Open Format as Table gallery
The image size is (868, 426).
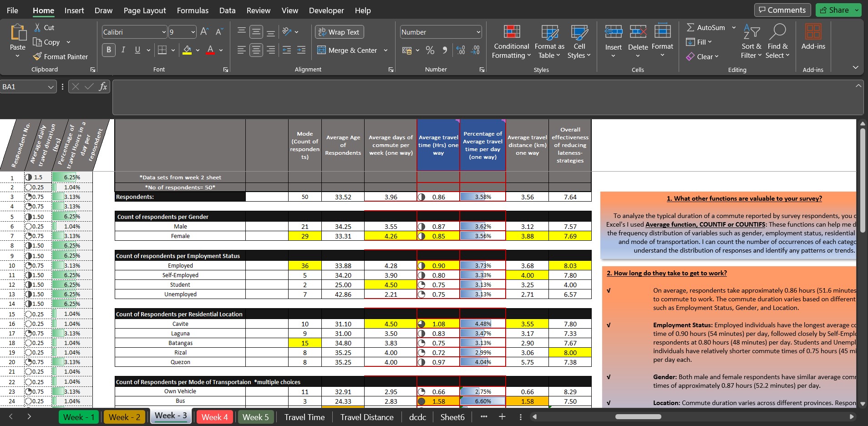tap(549, 42)
